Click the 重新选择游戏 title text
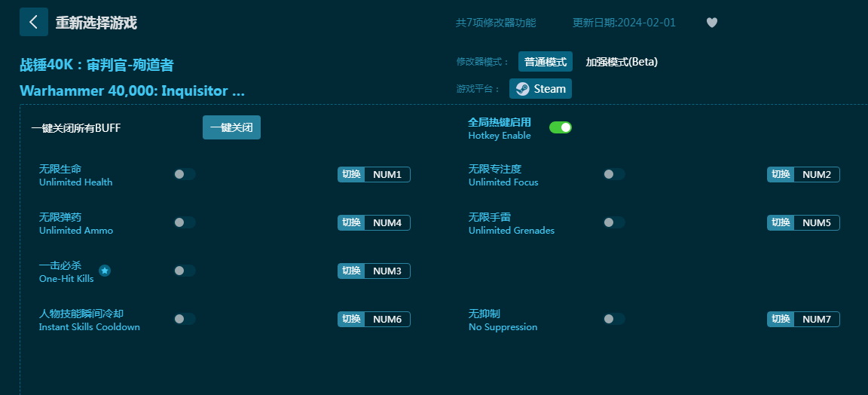 (x=96, y=23)
